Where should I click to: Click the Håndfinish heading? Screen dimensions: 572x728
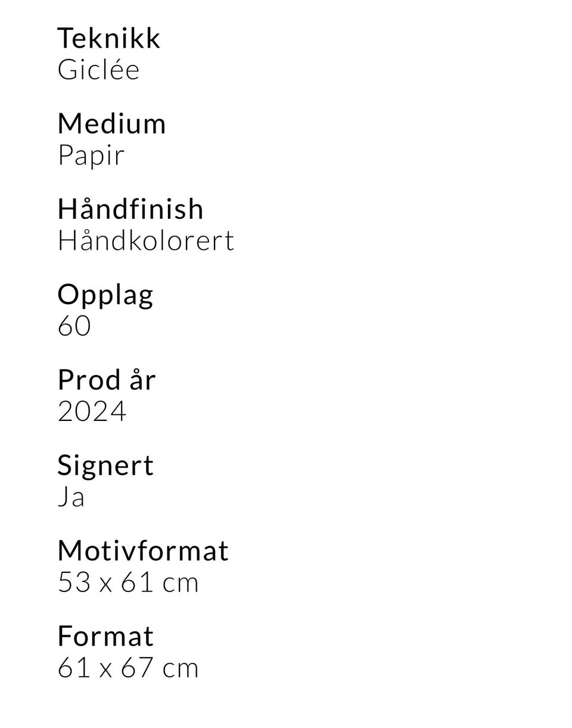tap(130, 209)
